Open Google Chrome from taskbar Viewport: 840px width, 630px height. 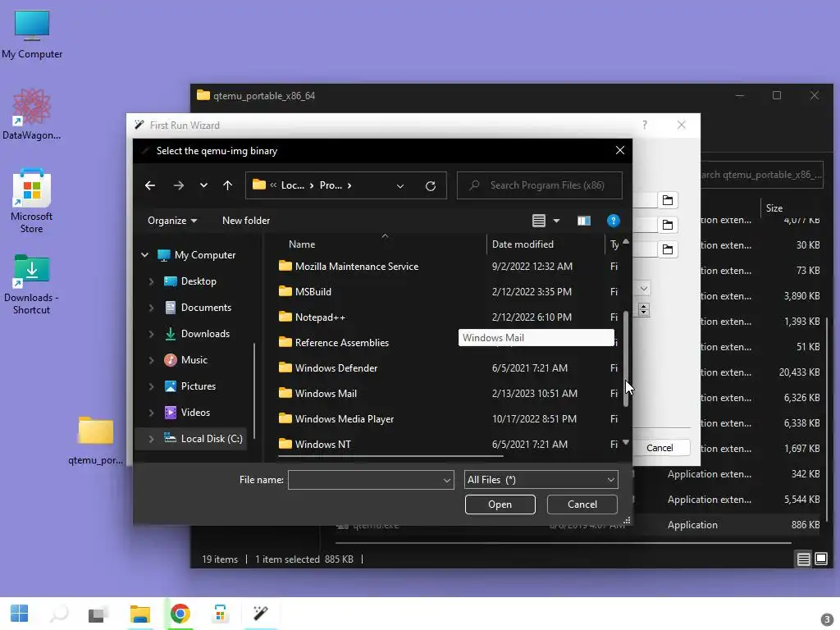pos(180,614)
